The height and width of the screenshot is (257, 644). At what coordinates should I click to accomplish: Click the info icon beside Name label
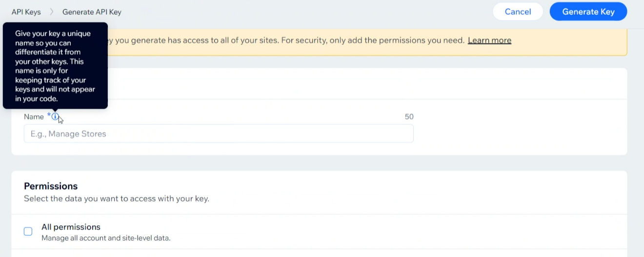tap(55, 117)
